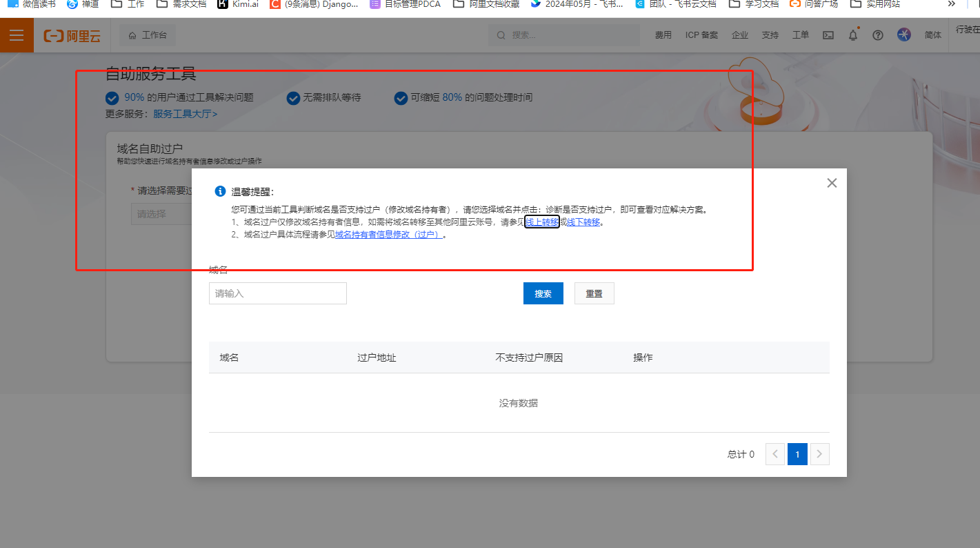The width and height of the screenshot is (980, 548).
Task: Open the 工作 bookmark folder
Action: click(x=128, y=4)
